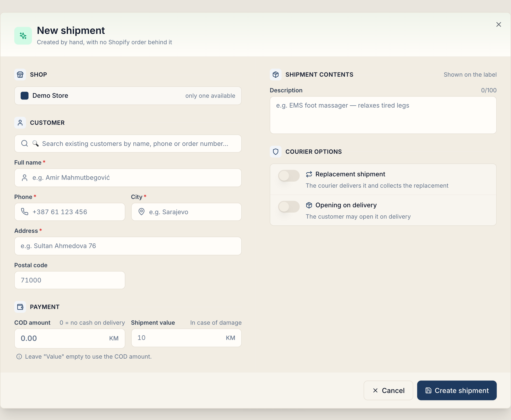Screen dimensions: 511x420
Task: Click into the Description text area
Action: (x=383, y=115)
